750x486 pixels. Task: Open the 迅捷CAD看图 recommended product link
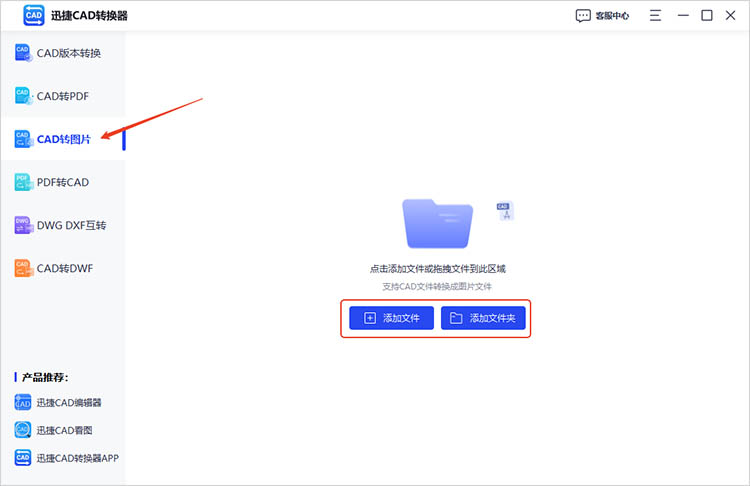pos(54,430)
